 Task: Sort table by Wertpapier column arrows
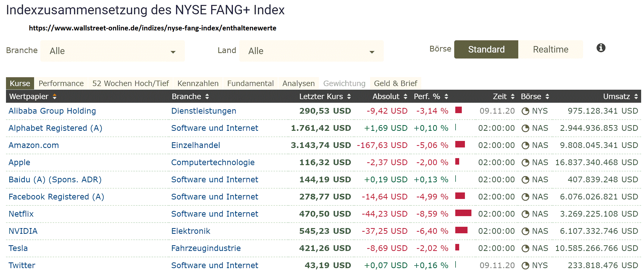click(x=54, y=97)
